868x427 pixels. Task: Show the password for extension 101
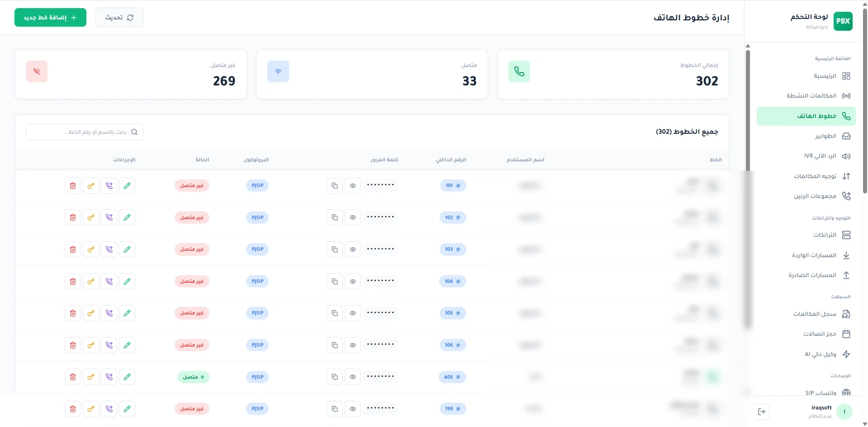353,186
